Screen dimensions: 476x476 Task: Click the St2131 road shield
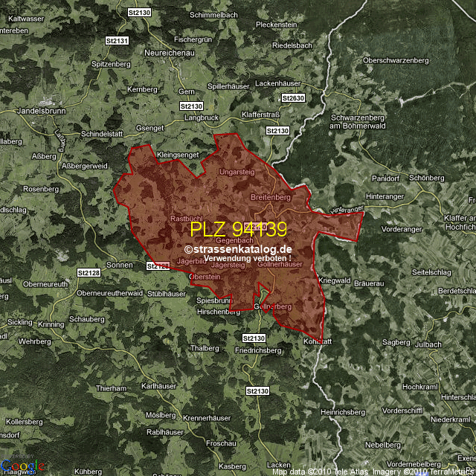[118, 41]
